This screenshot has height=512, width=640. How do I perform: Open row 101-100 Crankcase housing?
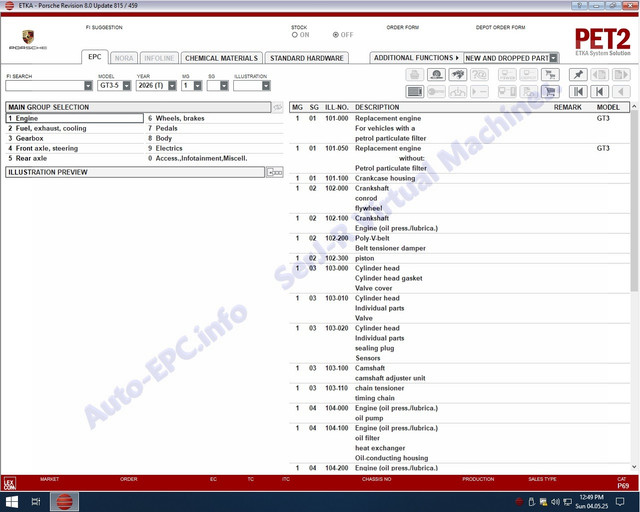tap(460, 178)
